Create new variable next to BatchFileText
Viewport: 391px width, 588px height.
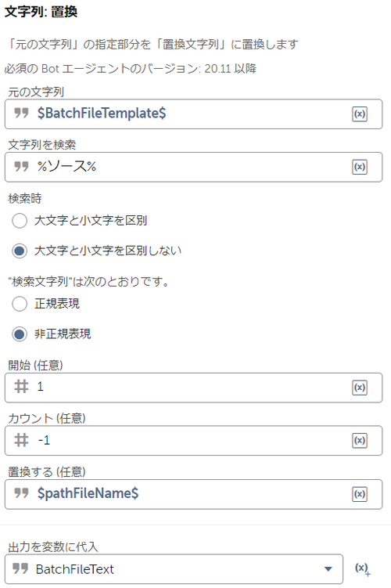click(x=362, y=569)
